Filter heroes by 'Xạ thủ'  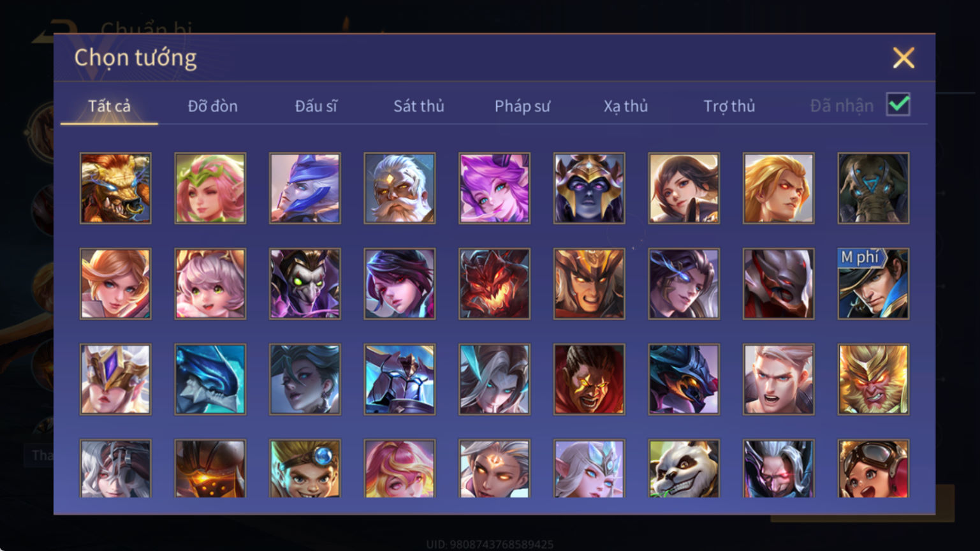click(625, 106)
